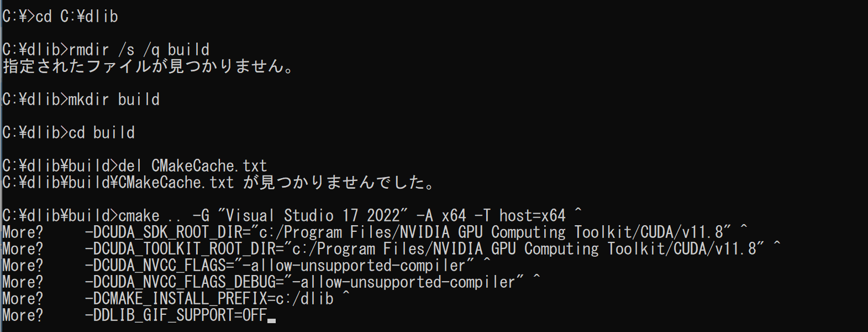
Task: Click the -DCUDA_NVCC_FLAGS allow-unsupported-compiler line
Action: point(280,266)
